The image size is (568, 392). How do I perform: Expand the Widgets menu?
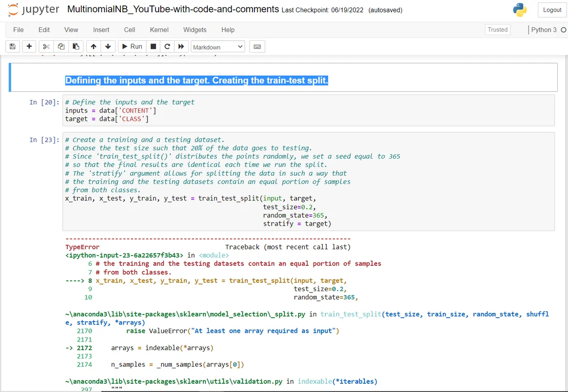click(x=195, y=30)
